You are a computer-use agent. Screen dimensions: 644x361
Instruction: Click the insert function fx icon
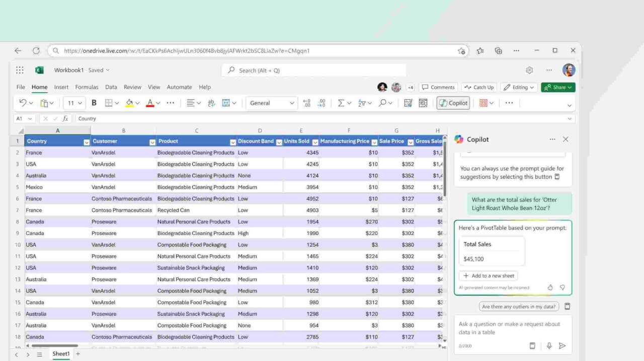[65, 119]
